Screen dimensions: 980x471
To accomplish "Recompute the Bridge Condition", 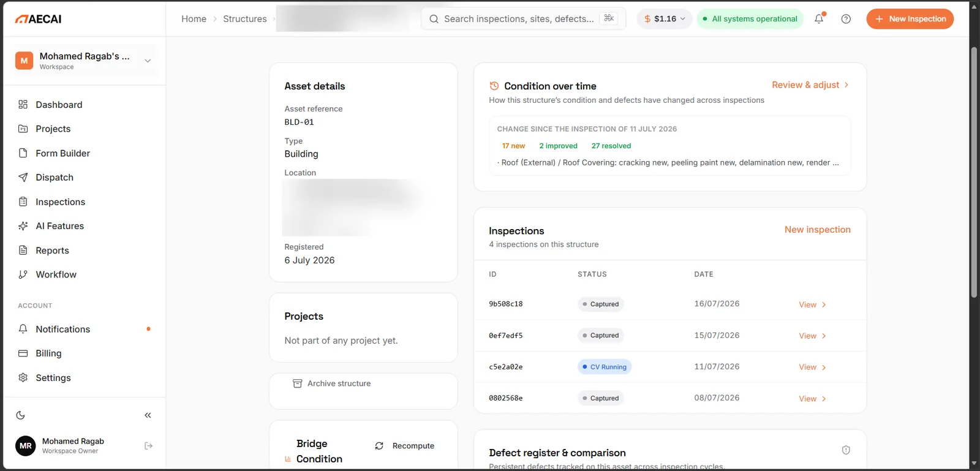I will click(405, 446).
